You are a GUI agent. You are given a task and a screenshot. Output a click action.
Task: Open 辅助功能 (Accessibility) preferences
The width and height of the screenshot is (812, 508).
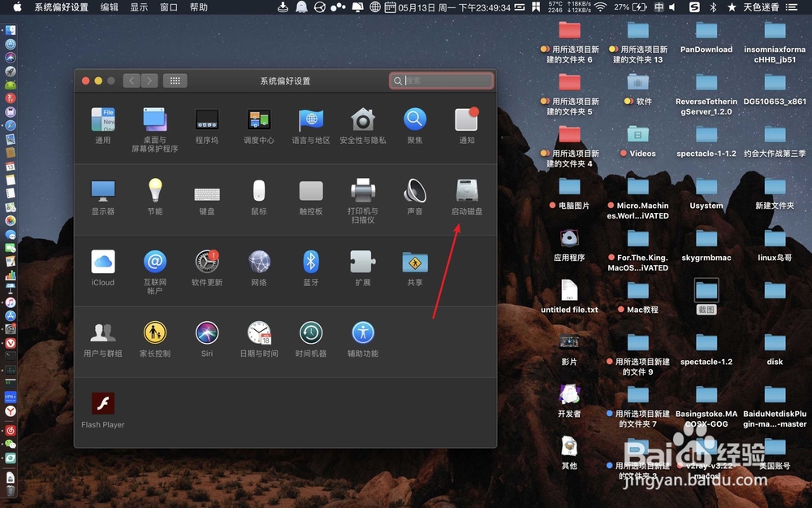coord(362,332)
